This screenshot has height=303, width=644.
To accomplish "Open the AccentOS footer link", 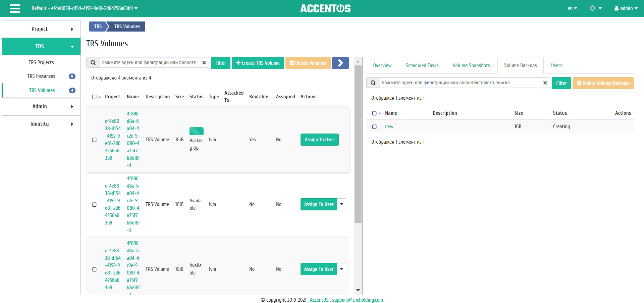I will pyautogui.click(x=319, y=300).
